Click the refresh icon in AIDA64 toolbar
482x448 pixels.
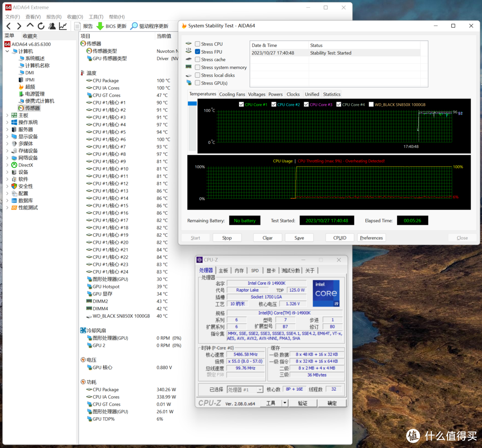41,26
